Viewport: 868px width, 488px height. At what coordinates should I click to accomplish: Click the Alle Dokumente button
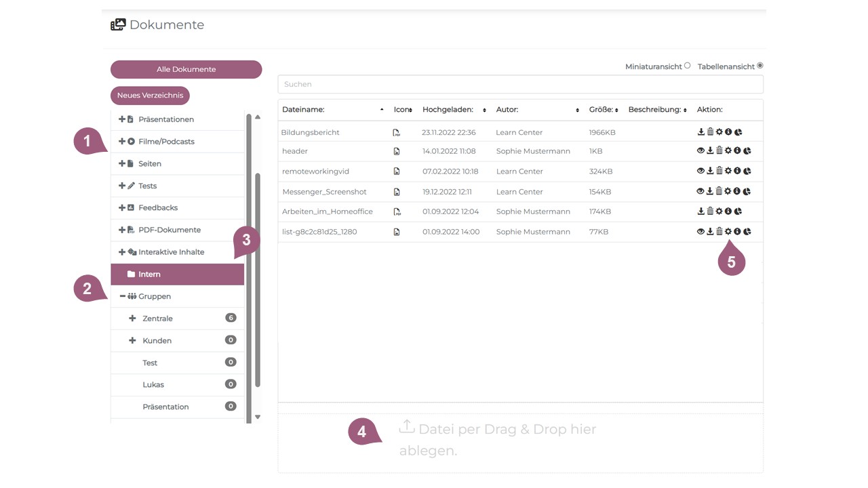coord(186,69)
